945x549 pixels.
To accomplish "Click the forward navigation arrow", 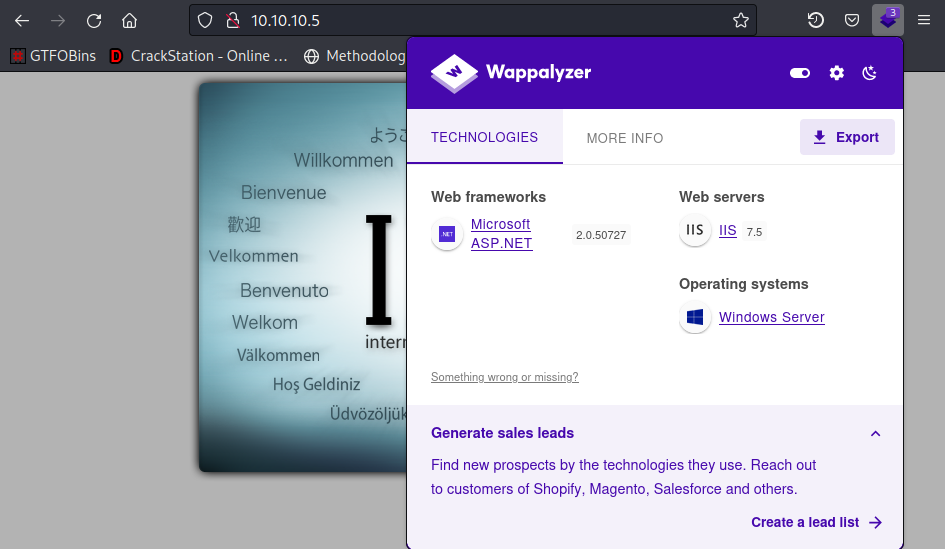I will coord(58,20).
